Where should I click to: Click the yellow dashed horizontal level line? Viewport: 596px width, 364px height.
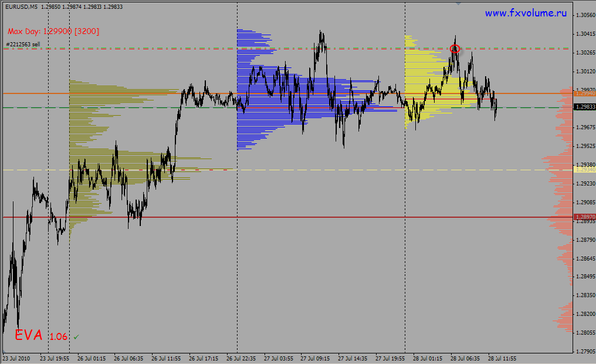(x=288, y=170)
